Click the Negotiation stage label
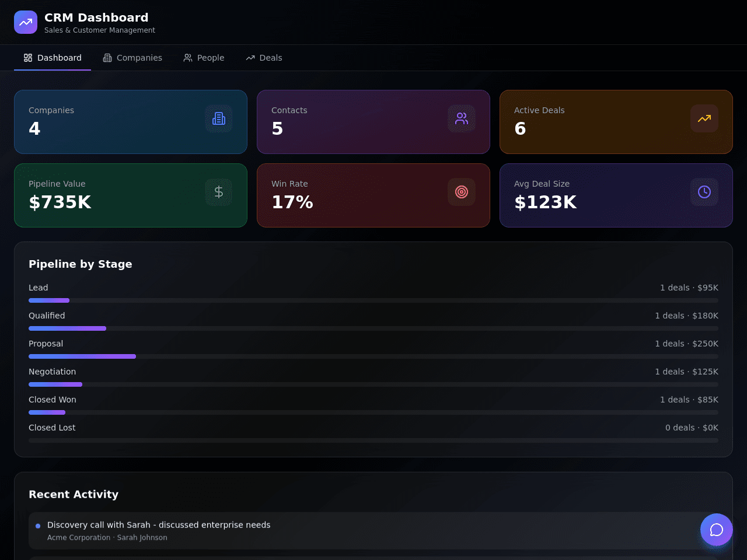 (x=52, y=372)
